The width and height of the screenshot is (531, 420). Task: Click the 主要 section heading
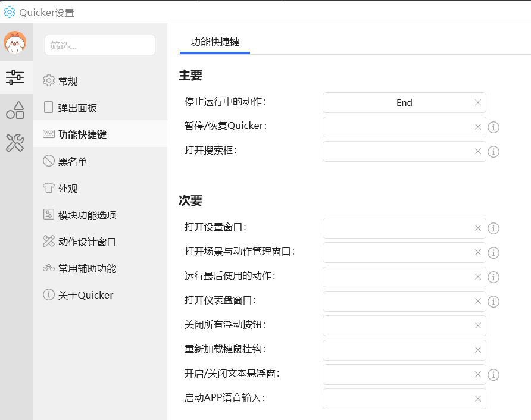pos(190,75)
